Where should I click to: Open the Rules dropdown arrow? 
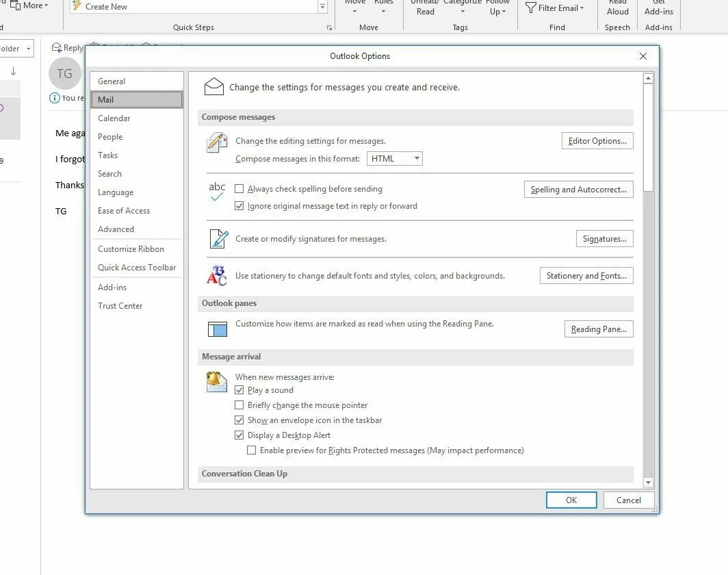pos(383,11)
